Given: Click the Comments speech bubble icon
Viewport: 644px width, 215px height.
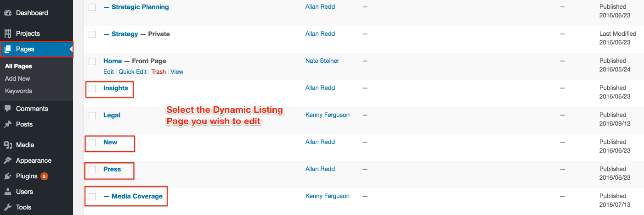Looking at the screenshot, I should (8, 109).
